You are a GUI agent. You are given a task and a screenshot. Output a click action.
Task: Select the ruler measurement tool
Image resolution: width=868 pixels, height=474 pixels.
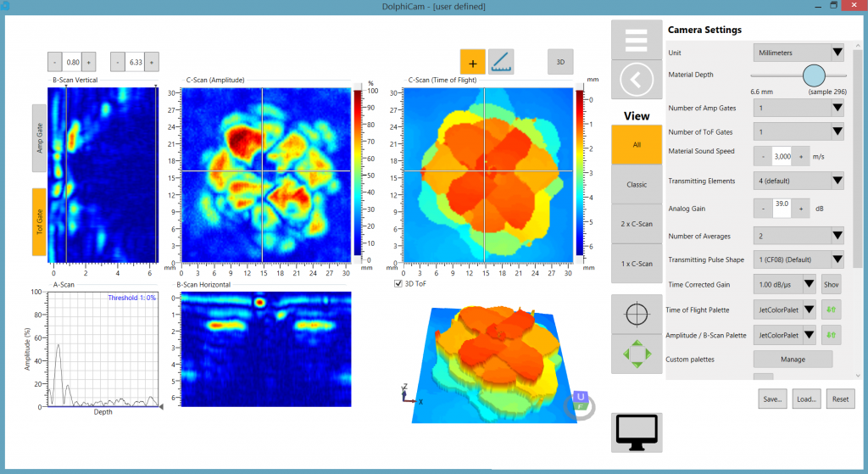click(501, 62)
